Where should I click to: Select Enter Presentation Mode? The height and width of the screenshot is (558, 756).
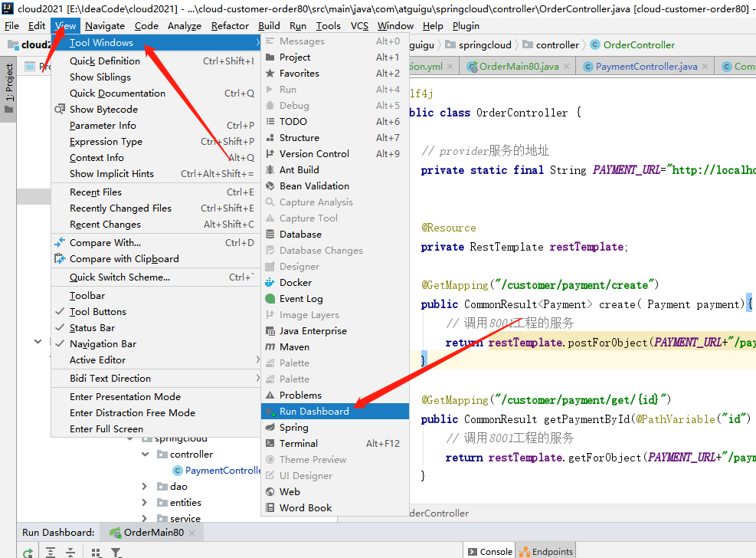click(155, 396)
